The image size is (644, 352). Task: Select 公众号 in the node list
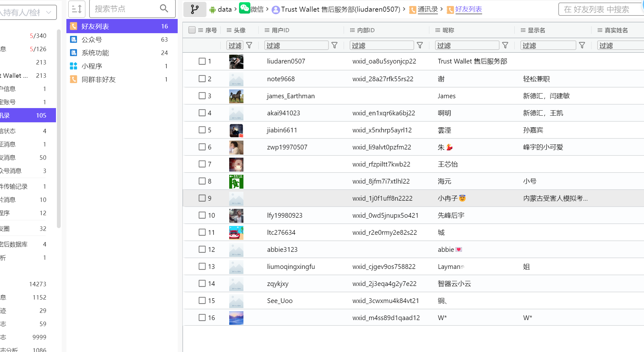pyautogui.click(x=92, y=39)
